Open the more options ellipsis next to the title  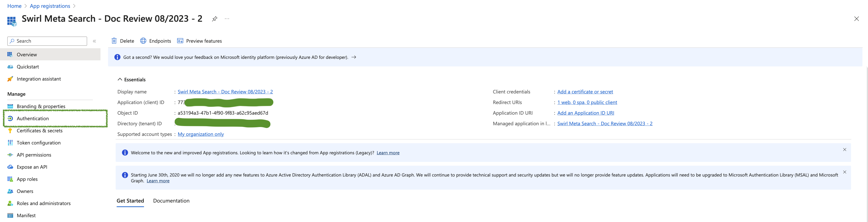227,19
